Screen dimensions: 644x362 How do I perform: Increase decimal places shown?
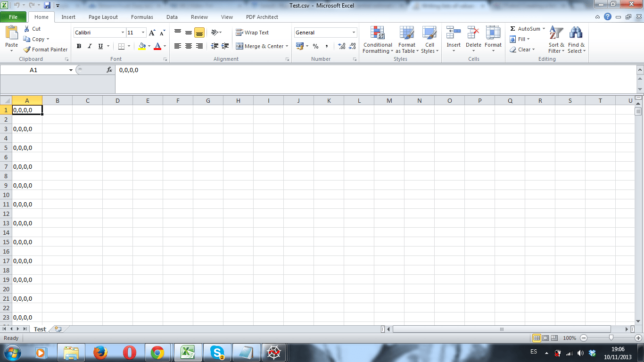pyautogui.click(x=340, y=46)
